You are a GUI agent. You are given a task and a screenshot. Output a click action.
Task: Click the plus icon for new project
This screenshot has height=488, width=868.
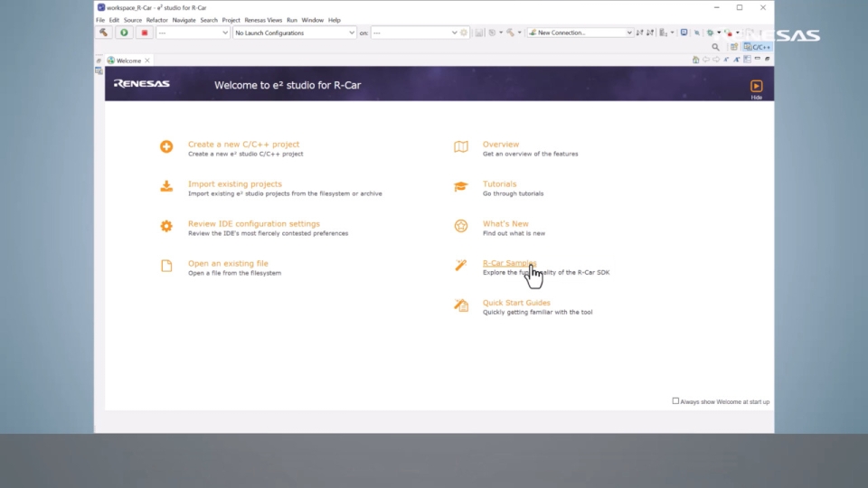coord(166,146)
